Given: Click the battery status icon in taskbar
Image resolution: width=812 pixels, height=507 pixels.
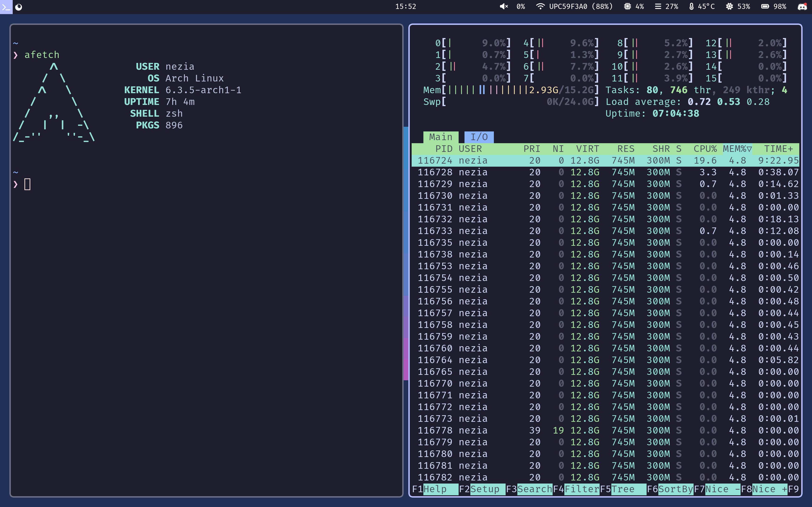Looking at the screenshot, I should [x=766, y=6].
